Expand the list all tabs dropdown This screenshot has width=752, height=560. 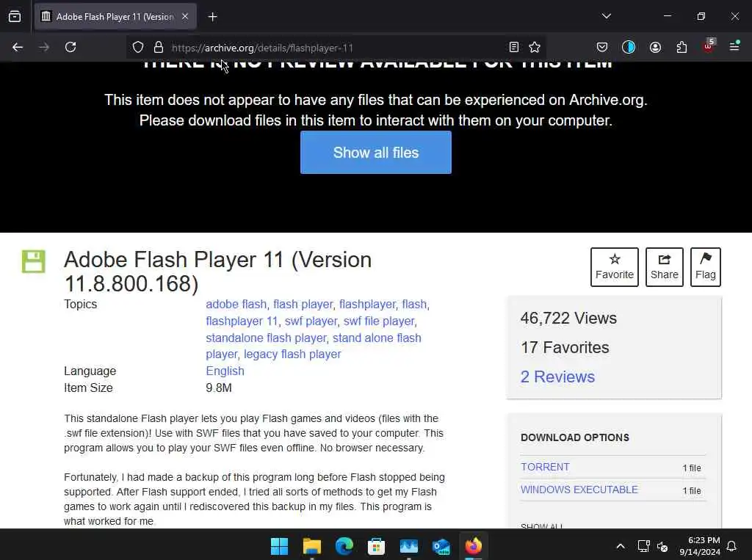[606, 16]
